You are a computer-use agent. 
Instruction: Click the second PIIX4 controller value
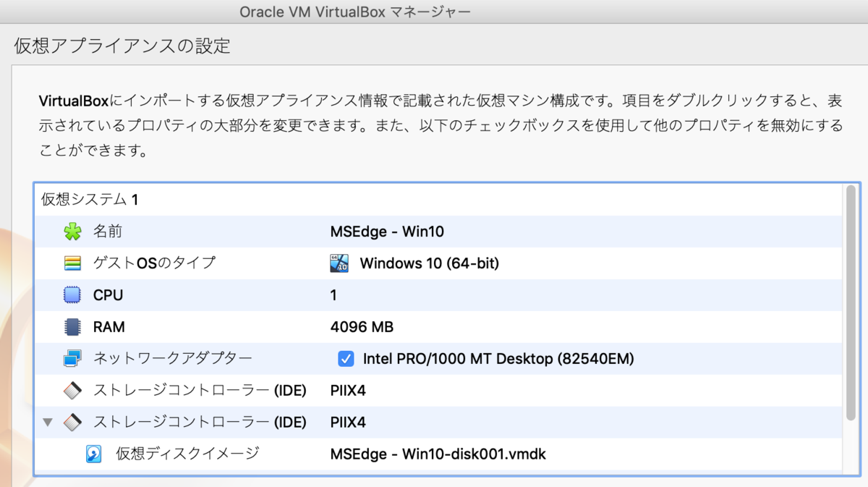tap(348, 422)
